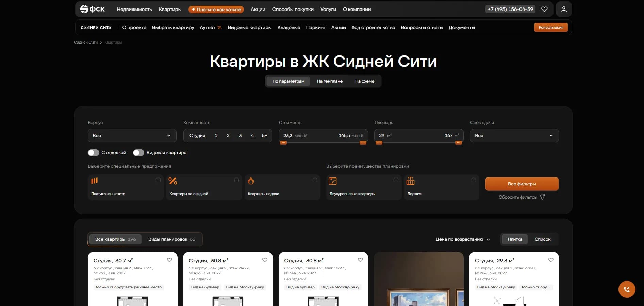The height and width of the screenshot is (306, 644).
Task: Check the Квартиры со скидкой checkbox
Action: tap(236, 180)
